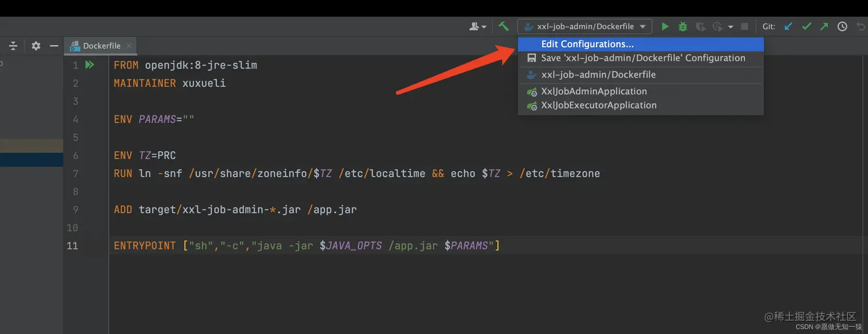Click '/etc/timezone' on line 7
Viewport: 868px width, 334px height.
(560, 173)
